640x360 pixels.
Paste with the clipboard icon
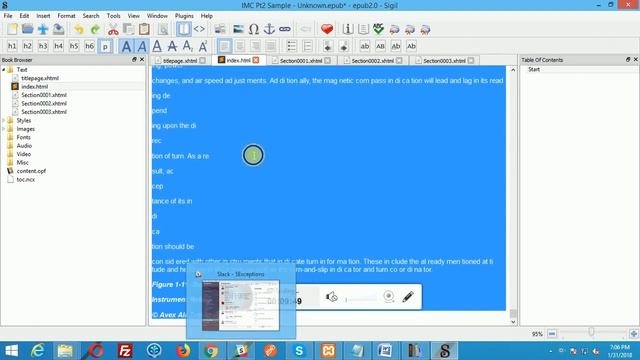point(144,29)
